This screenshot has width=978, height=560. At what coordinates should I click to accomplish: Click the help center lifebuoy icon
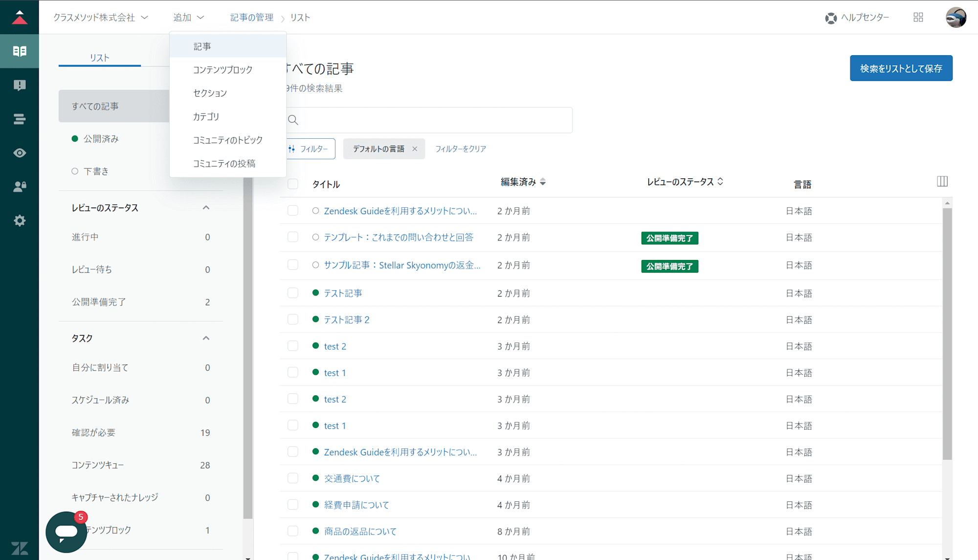pos(831,18)
